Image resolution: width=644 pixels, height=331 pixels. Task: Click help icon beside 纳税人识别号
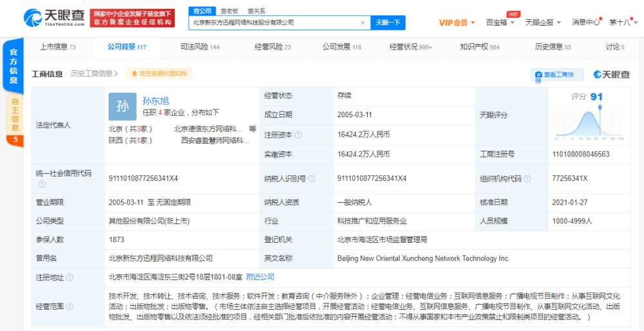pos(312,178)
